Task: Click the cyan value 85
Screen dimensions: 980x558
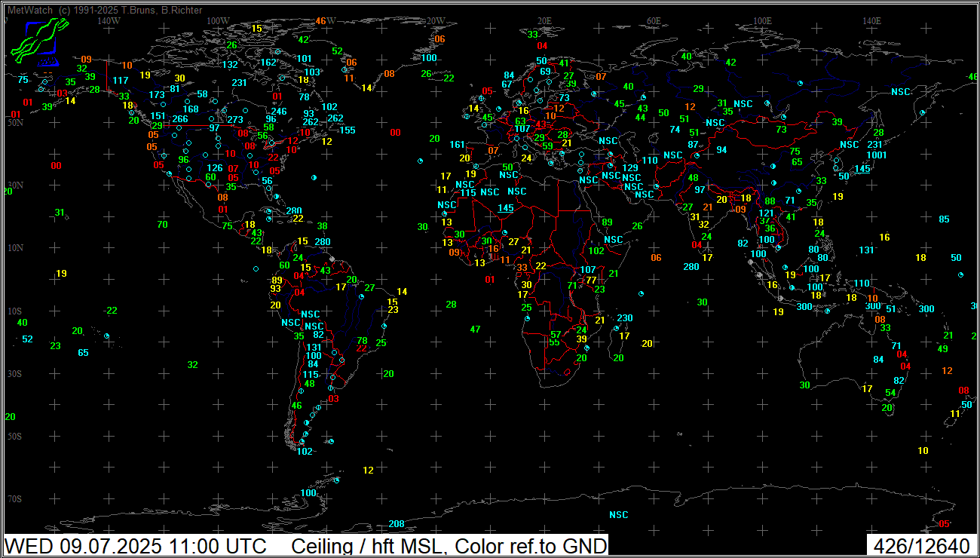Action: pyautogui.click(x=944, y=219)
